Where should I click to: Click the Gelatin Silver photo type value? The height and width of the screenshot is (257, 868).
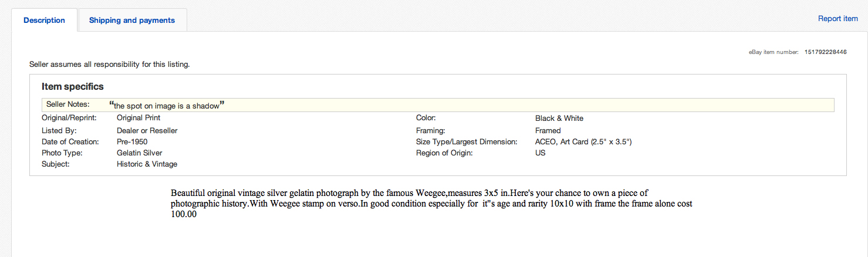click(x=139, y=153)
